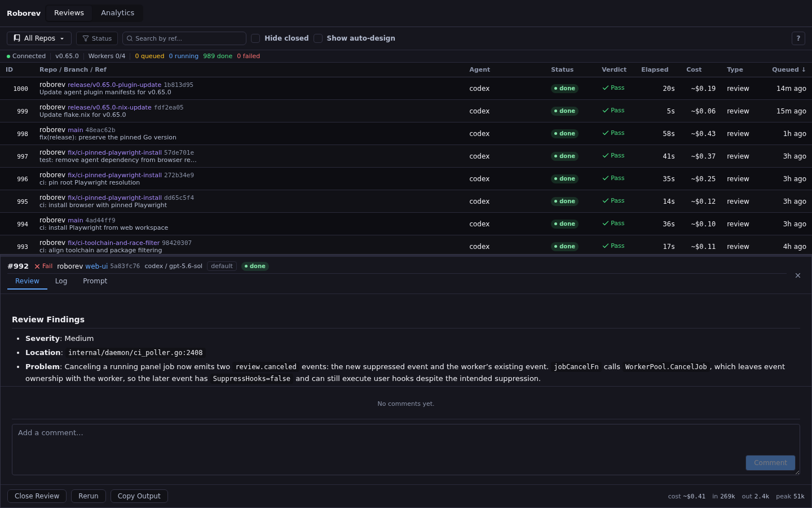Open review 993 align toolchain row
Viewport: 812px width, 508px height.
pyautogui.click(x=406, y=246)
